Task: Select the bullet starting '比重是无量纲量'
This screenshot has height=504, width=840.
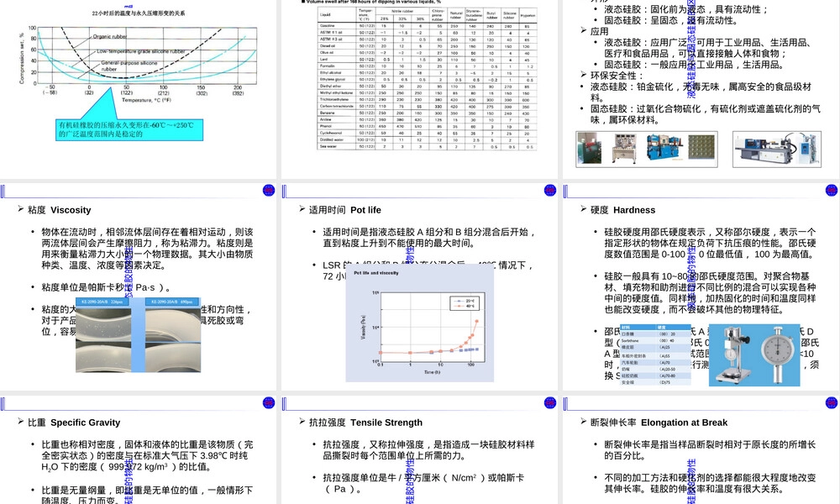Action: pyautogui.click(x=147, y=496)
